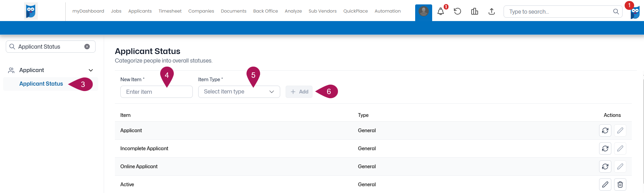Open the Documents menu
This screenshot has width=644, height=193.
point(234,11)
